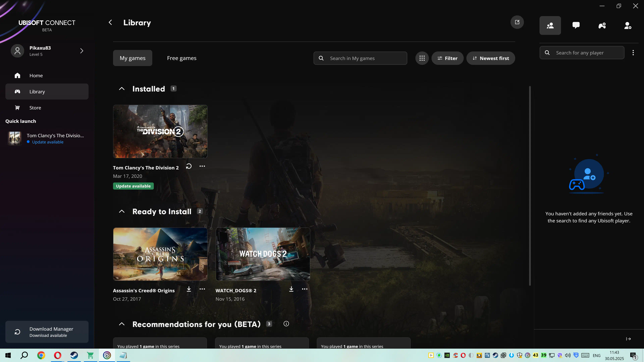Screen dimensions: 644x362
Task: Click the update icon for The Division 2
Action: (189, 166)
